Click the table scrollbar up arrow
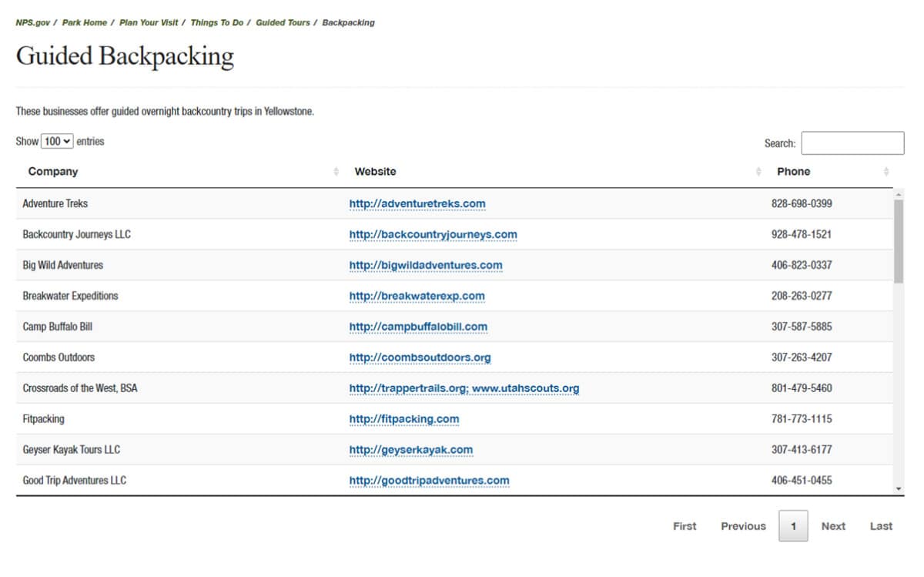The width and height of the screenshot is (924, 577). 899,194
